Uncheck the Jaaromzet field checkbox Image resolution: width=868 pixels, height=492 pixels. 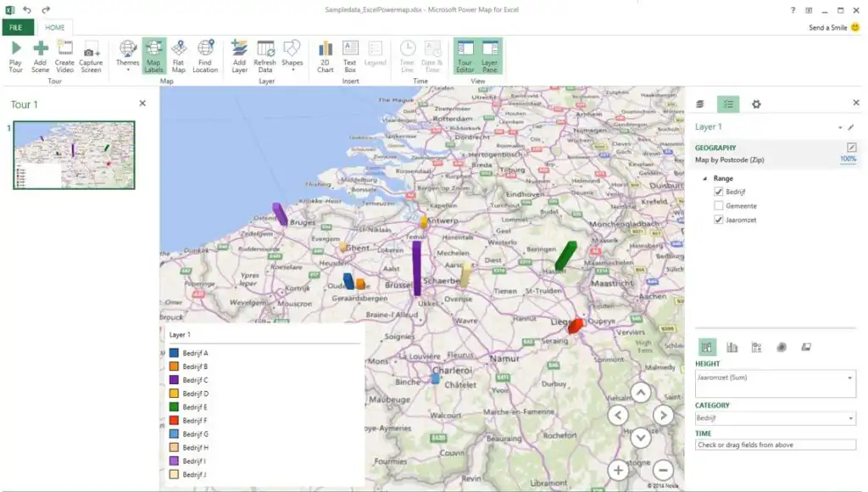coord(719,220)
